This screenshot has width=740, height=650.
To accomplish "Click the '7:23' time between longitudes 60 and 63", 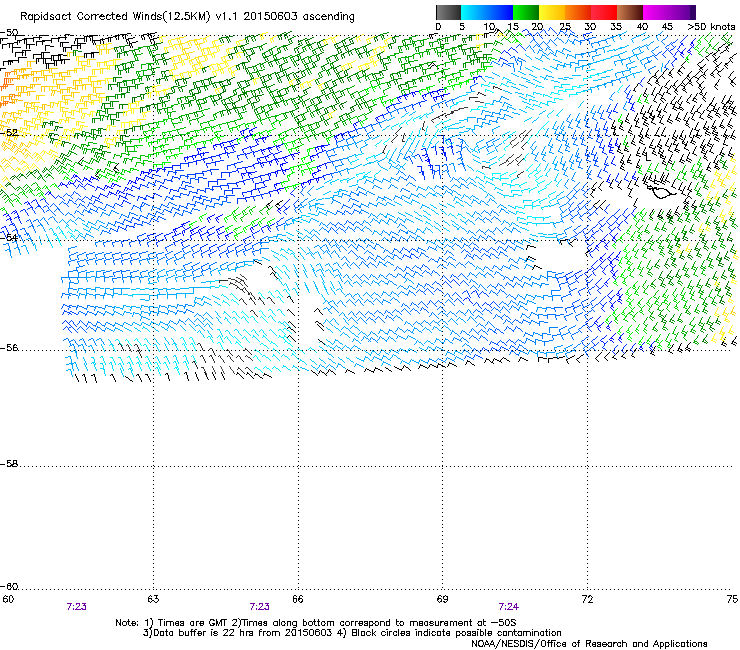I will [x=76, y=607].
